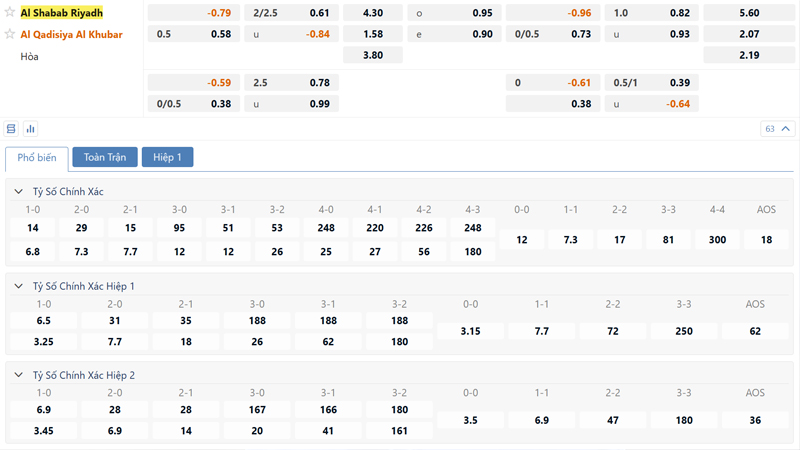The height and width of the screenshot is (450, 800).
Task: Select second-half AOS score odds 36
Action: [756, 421]
